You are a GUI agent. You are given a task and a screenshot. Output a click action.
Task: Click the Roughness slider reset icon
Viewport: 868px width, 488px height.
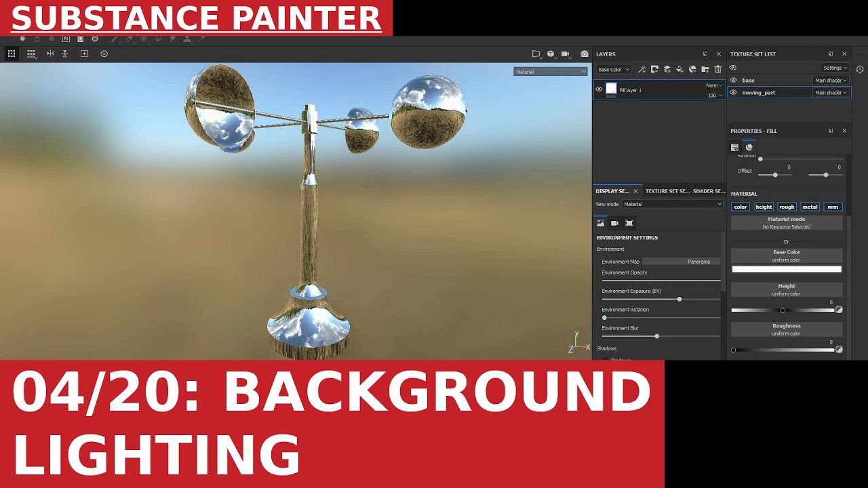839,350
